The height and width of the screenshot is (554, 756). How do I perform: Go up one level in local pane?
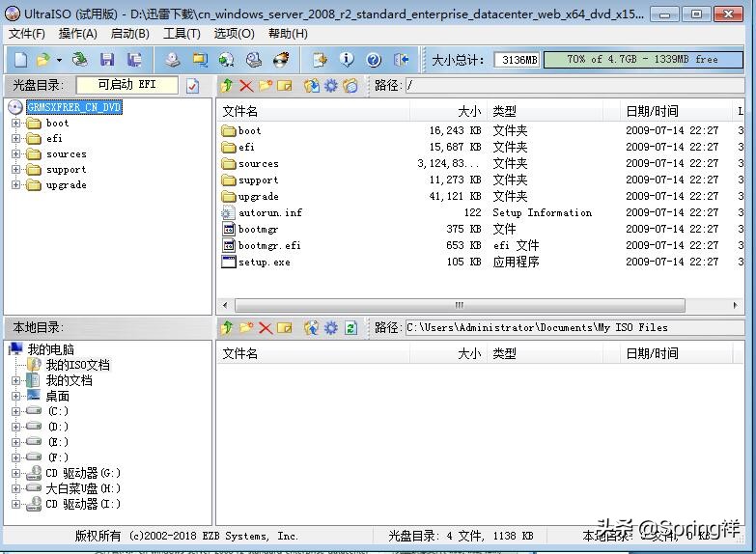[x=227, y=328]
